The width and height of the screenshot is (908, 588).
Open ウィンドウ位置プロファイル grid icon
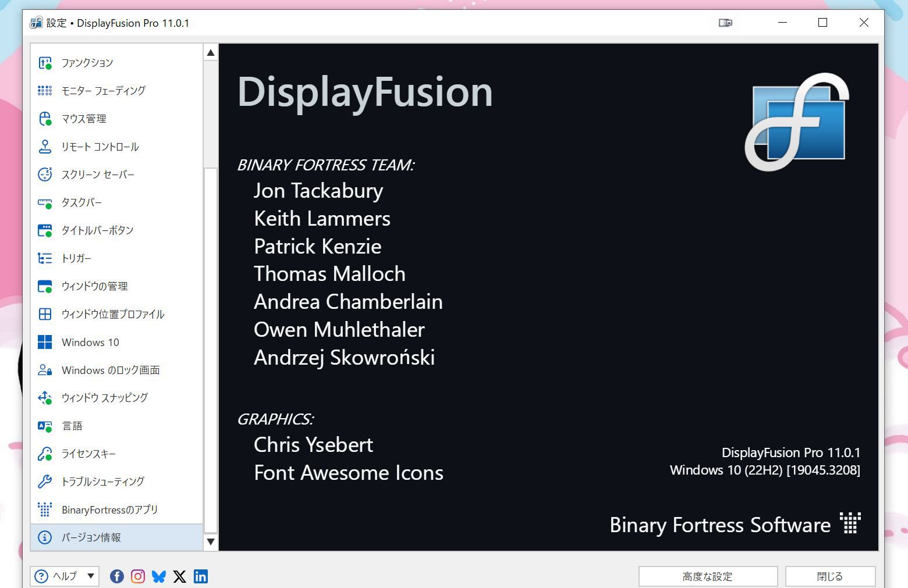(45, 314)
